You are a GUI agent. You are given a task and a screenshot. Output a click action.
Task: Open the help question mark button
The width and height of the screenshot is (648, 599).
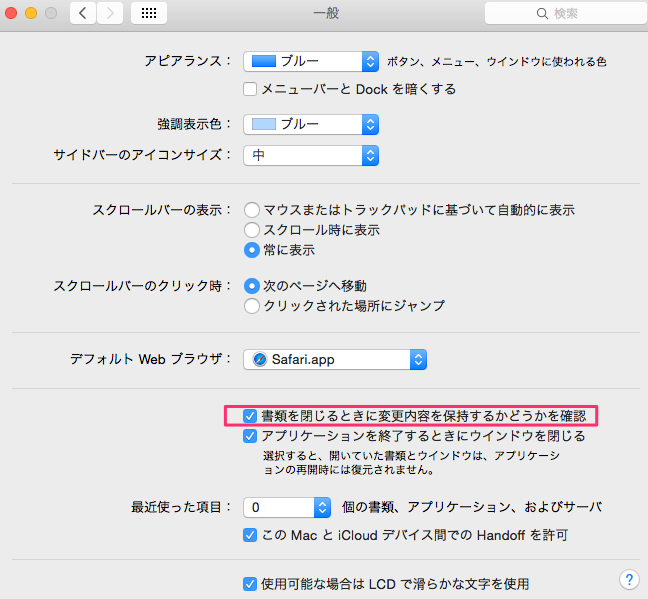coord(629,580)
